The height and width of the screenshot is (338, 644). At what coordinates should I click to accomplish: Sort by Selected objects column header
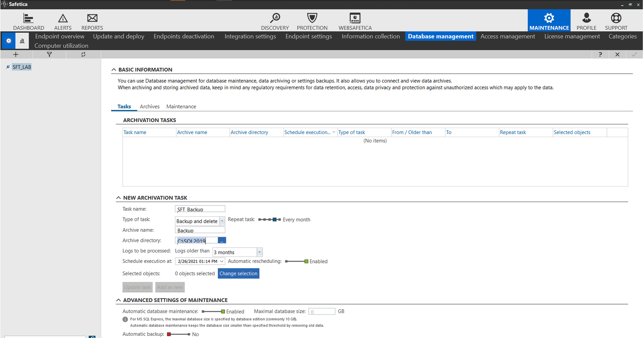pyautogui.click(x=580, y=132)
